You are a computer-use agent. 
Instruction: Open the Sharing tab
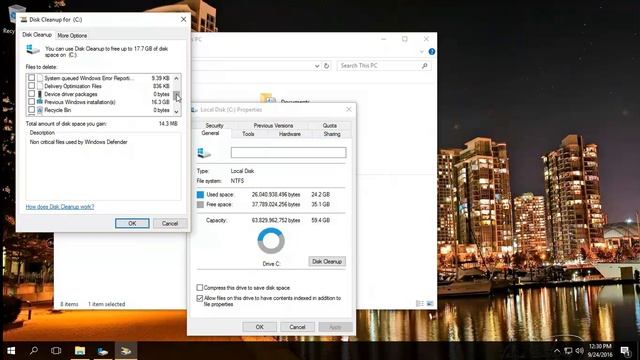[332, 134]
